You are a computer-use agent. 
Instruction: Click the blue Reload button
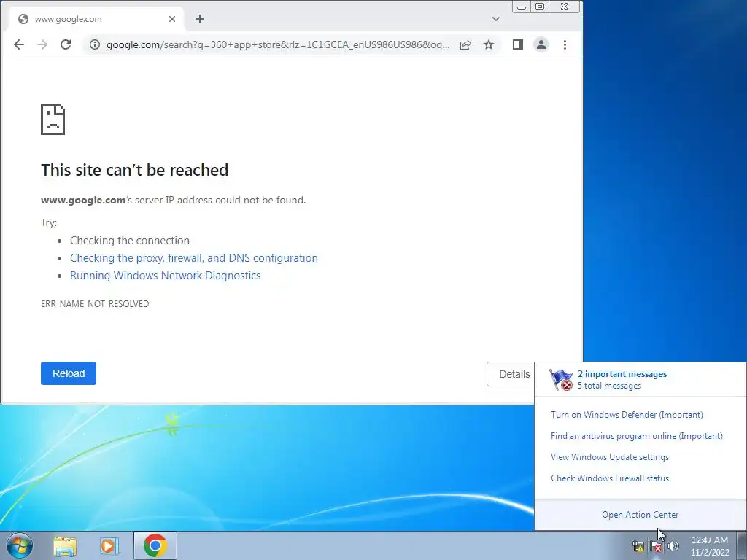pos(69,373)
